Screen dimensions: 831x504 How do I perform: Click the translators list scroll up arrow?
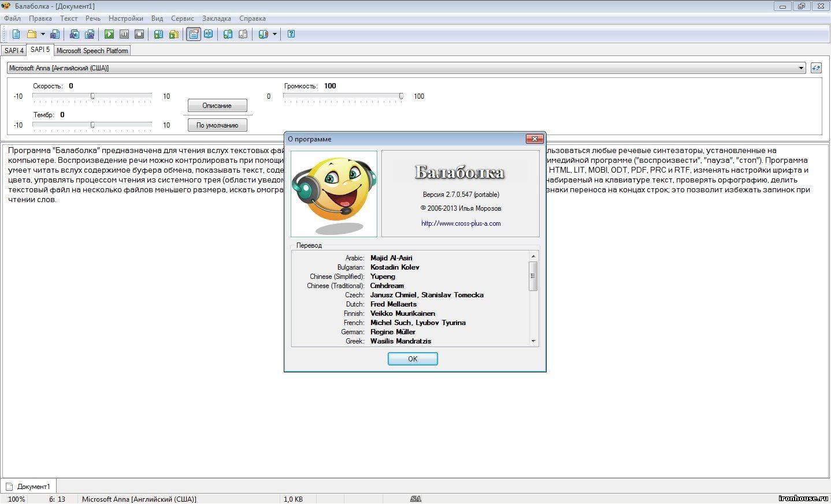[533, 256]
